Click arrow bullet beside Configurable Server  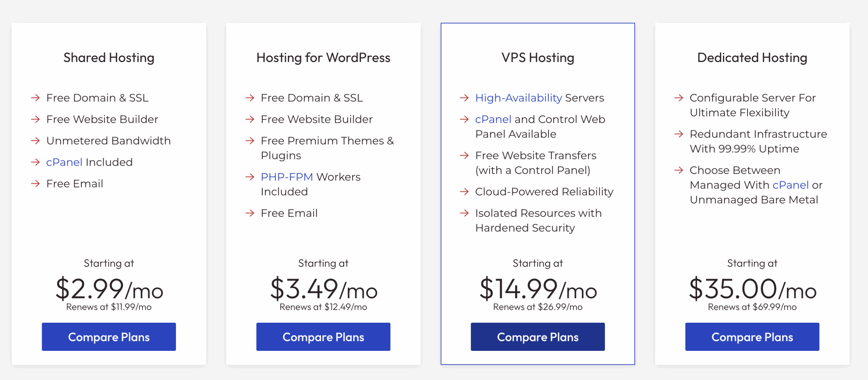(x=679, y=98)
